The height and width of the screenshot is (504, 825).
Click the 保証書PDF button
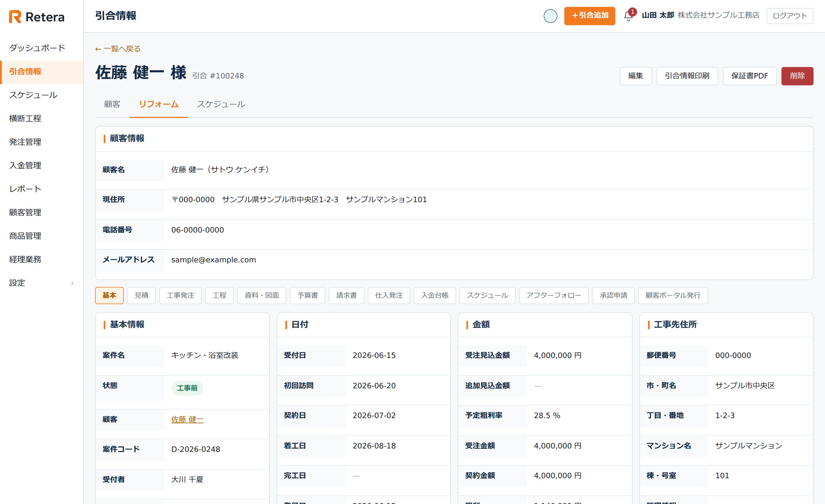(x=749, y=76)
